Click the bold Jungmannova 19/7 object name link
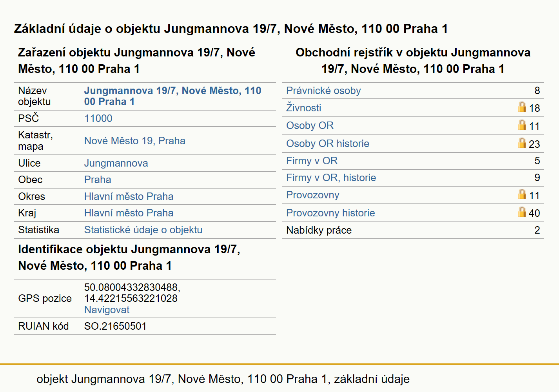Viewport: 559px width, 392px height. point(172,96)
